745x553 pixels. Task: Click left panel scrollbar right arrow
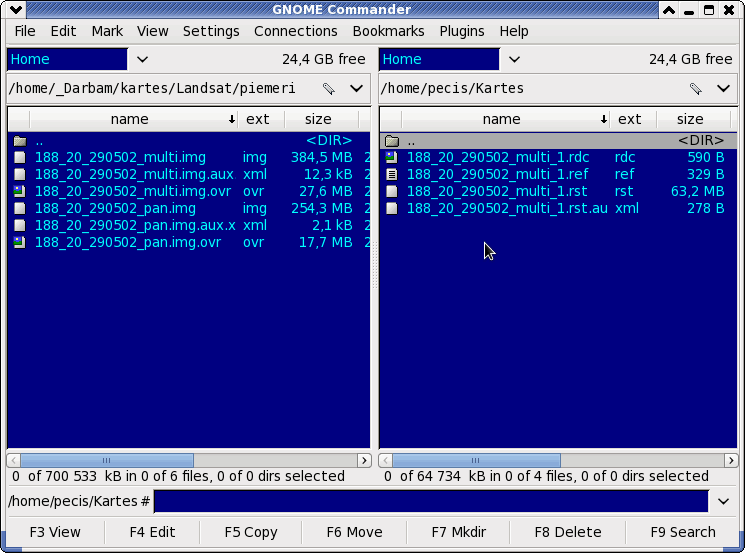pos(364,460)
